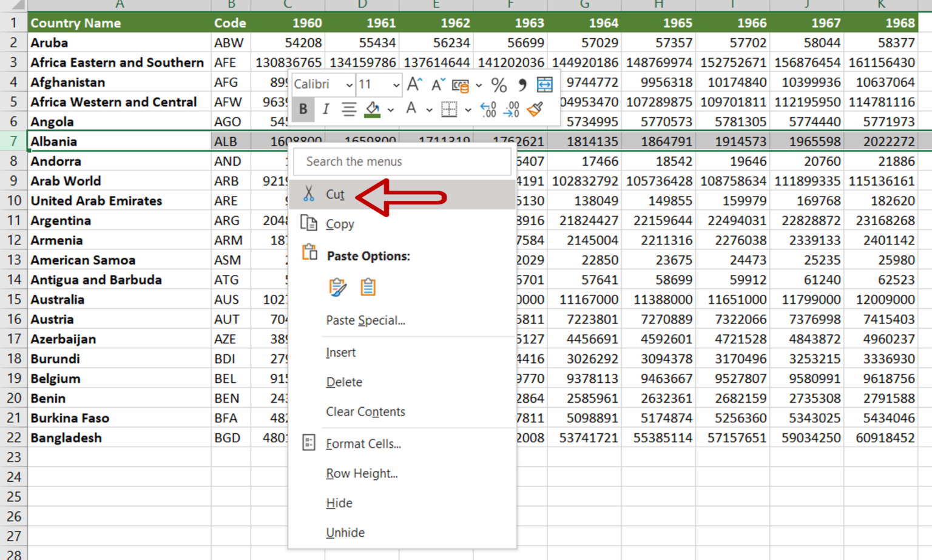Select the Antigua and Barbuda cell
The image size is (932, 560).
pyautogui.click(x=120, y=280)
